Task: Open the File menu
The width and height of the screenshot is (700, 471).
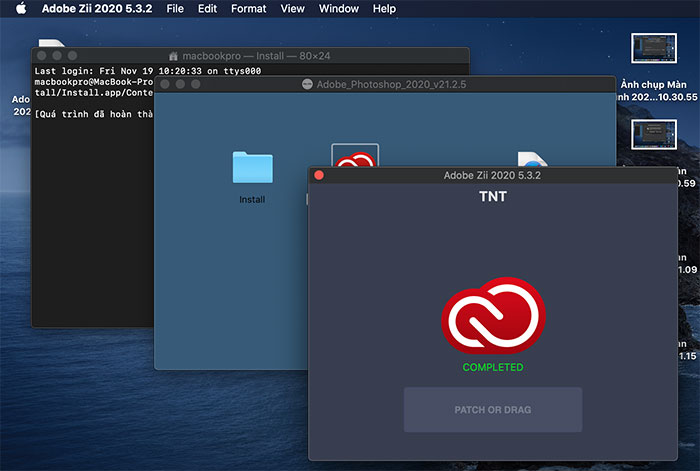Action: point(175,9)
